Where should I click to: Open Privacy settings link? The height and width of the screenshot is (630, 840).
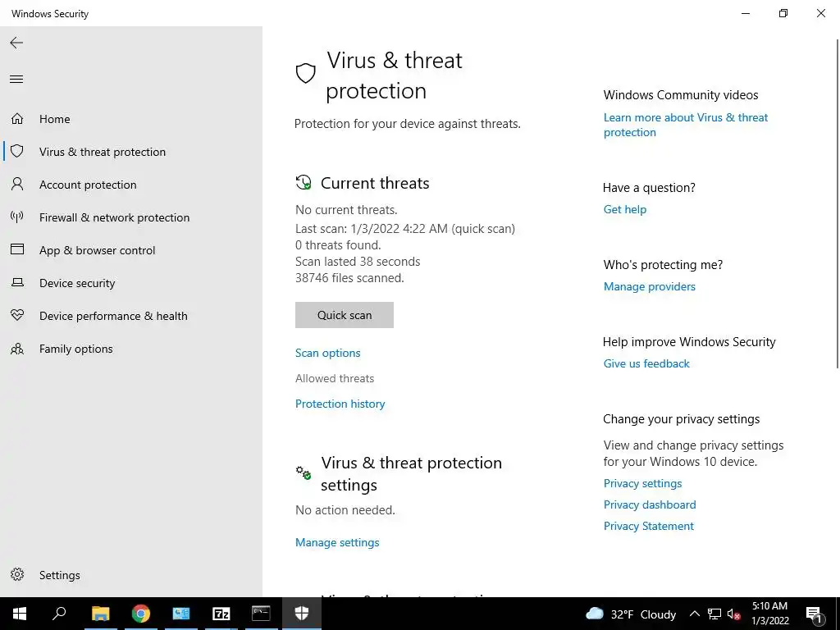point(643,483)
